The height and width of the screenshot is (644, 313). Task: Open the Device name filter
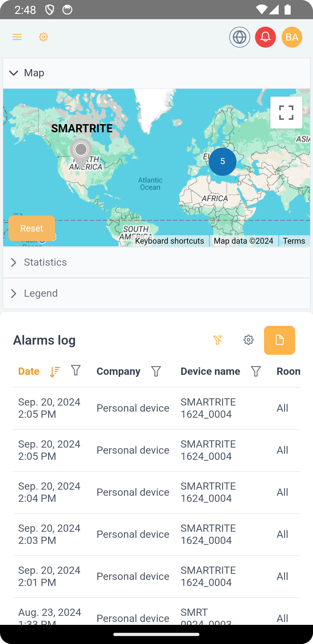click(256, 371)
